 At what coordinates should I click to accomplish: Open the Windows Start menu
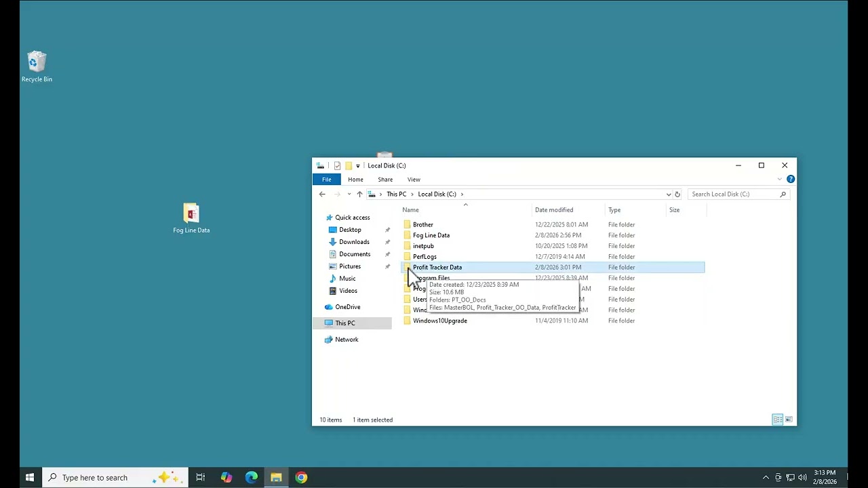click(30, 478)
